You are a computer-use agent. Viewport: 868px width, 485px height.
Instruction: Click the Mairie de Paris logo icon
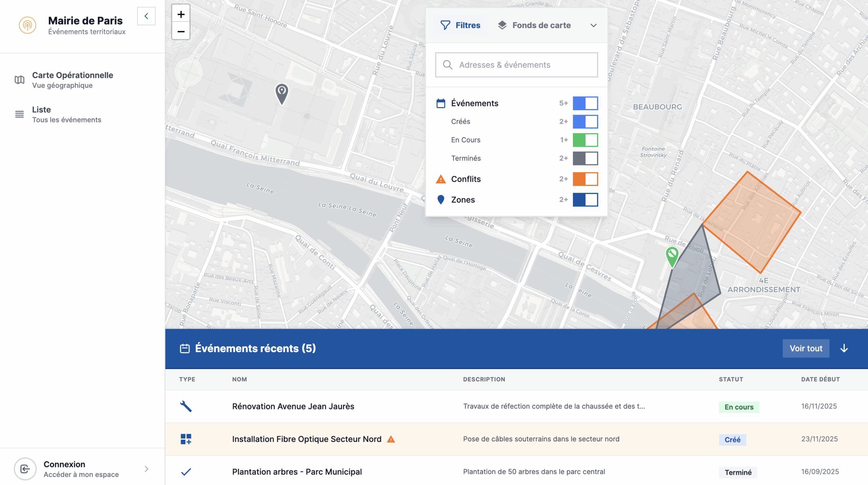(x=27, y=25)
